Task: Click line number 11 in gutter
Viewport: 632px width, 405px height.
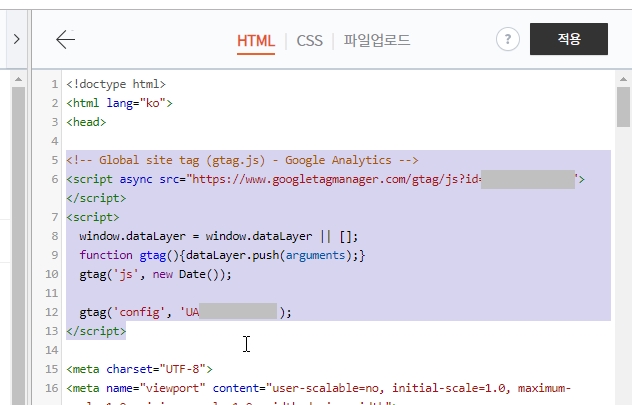Action: click(52, 293)
